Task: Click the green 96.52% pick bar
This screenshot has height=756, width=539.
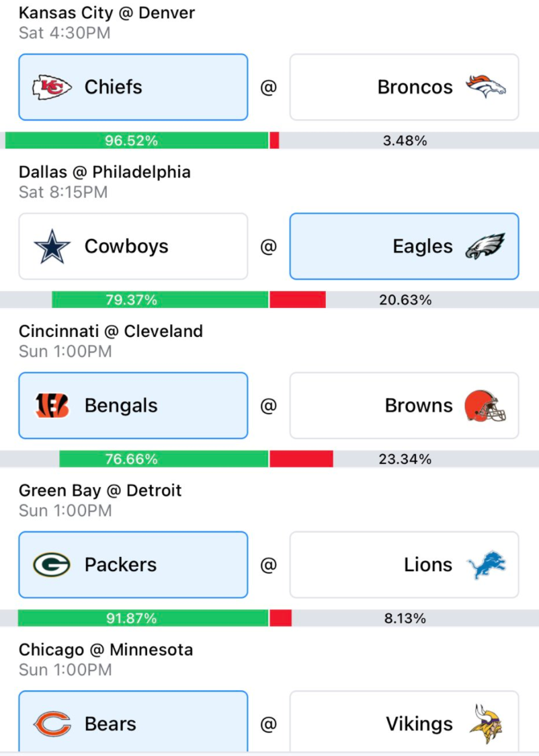Action: 137,141
